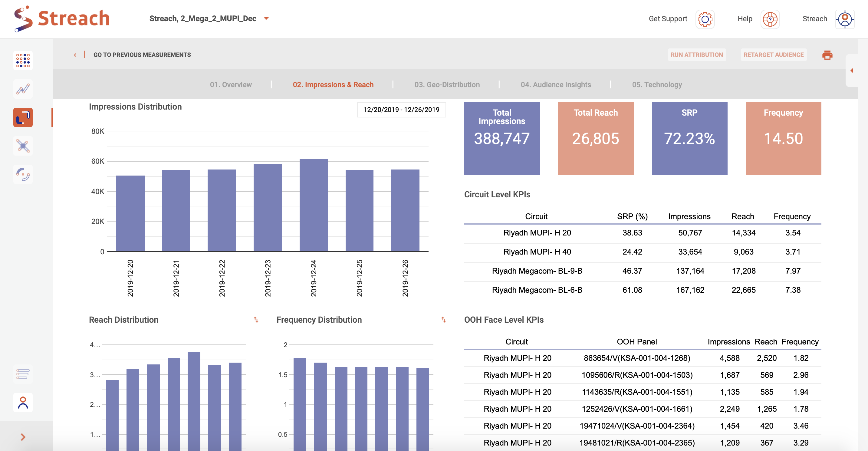Screen dimensions: 868x451
Task: Sort Circuit KPIs by SRP (%) header
Action: 632,216
